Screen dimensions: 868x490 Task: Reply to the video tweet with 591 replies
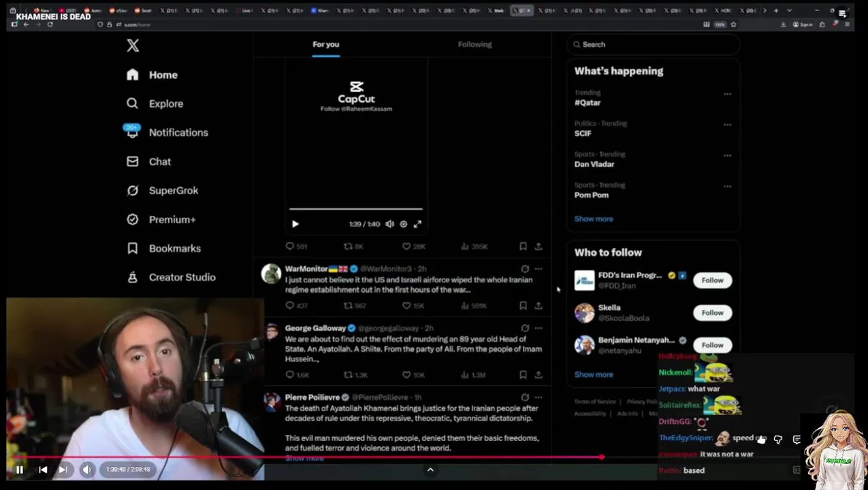(x=296, y=246)
